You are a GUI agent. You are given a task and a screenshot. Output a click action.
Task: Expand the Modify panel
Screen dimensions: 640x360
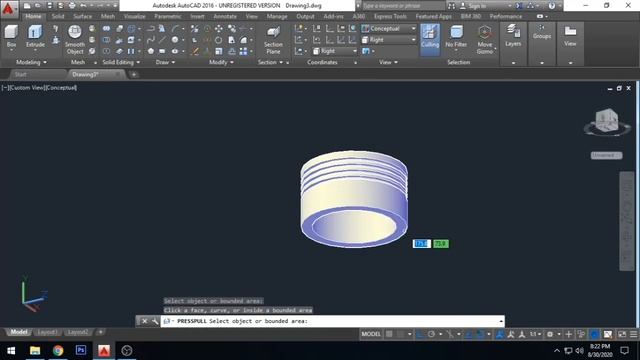tap(221, 62)
